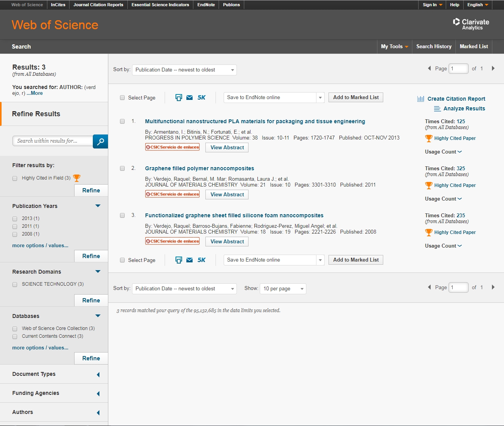Check the bottom Select Page checkbox
This screenshot has width=504, height=426.
coord(122,260)
